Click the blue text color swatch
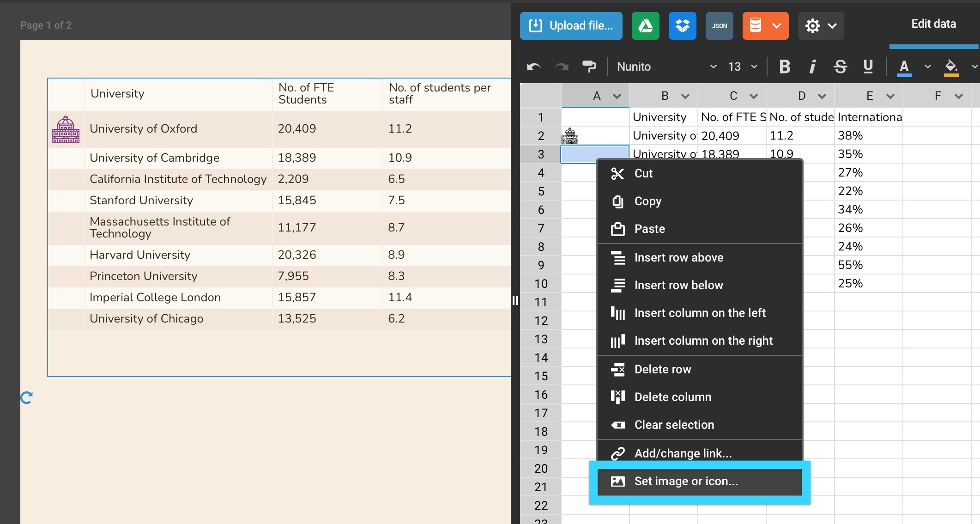This screenshot has width=980, height=524. (904, 67)
